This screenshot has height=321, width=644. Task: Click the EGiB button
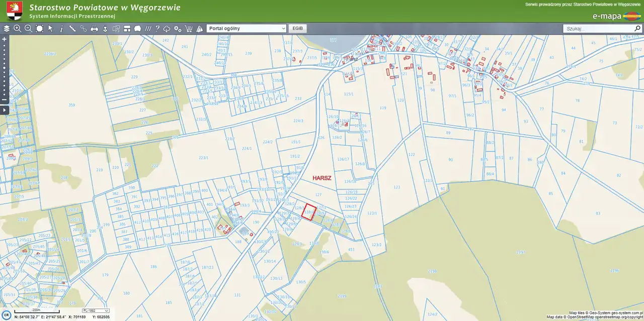pyautogui.click(x=297, y=29)
